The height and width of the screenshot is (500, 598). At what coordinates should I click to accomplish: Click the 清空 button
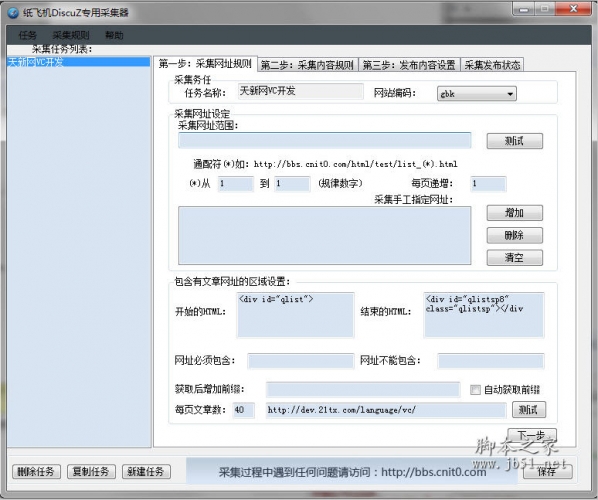(x=514, y=258)
